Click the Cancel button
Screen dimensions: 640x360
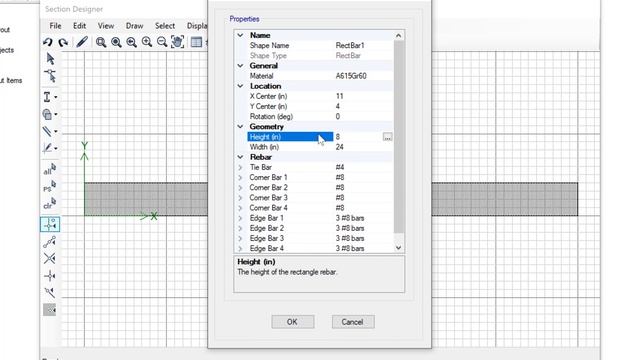coord(353,322)
